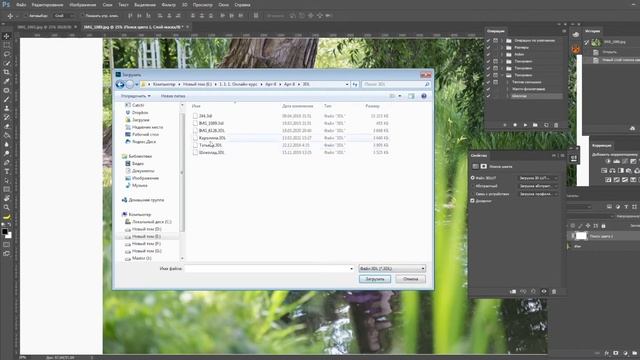This screenshot has width=640, height=360.
Task: Create new action set folder icon
Action: tap(535, 125)
